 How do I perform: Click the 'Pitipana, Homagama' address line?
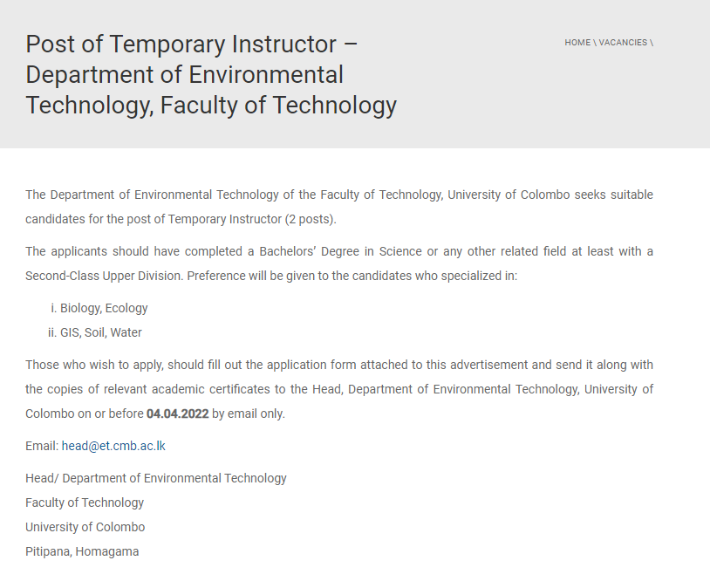(x=82, y=551)
